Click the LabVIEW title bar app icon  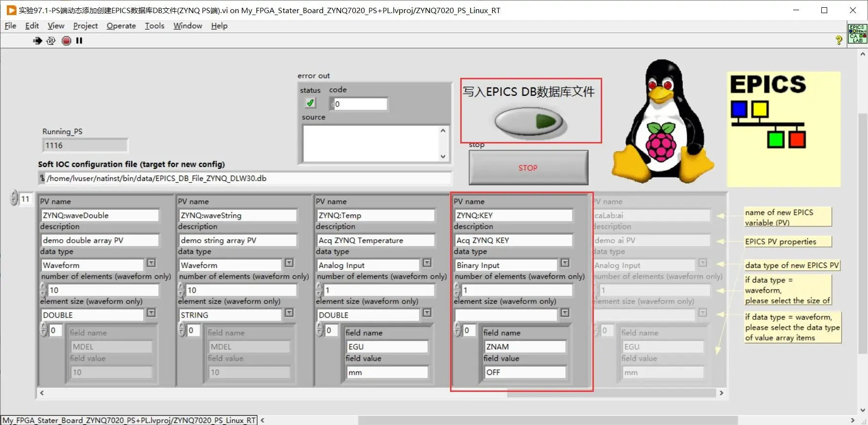(x=11, y=10)
